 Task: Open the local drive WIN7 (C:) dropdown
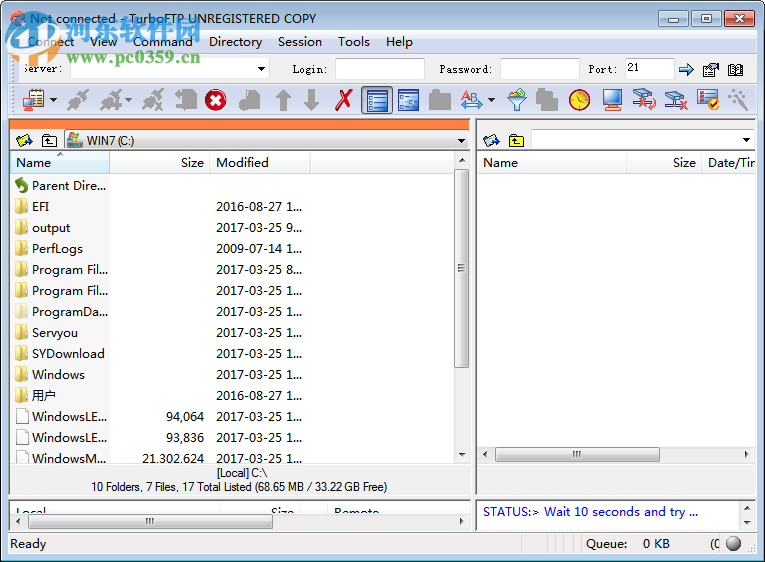click(461, 141)
